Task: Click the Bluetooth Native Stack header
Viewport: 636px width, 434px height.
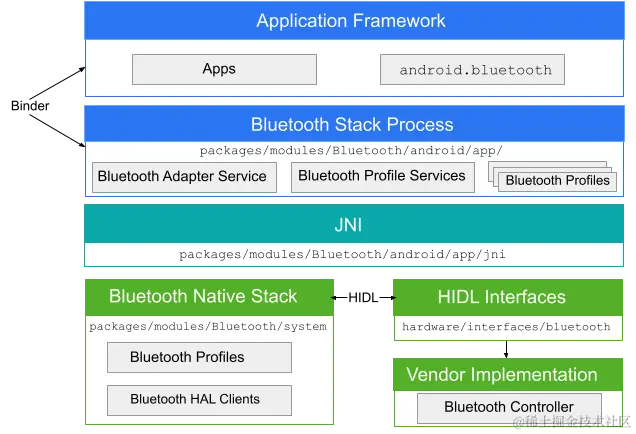Action: click(x=209, y=297)
